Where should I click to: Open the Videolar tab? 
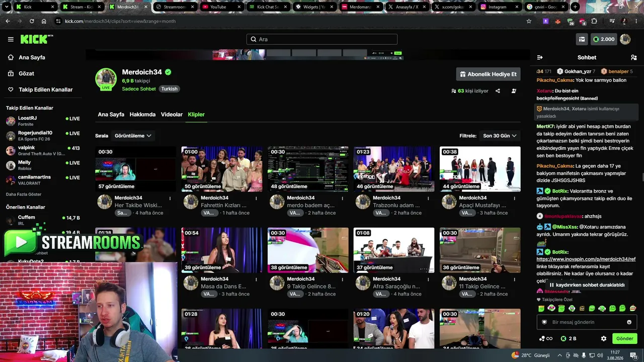coord(172,115)
